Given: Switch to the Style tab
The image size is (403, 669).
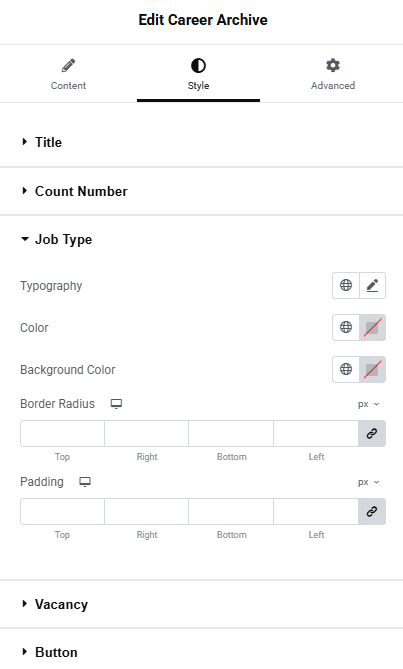Looking at the screenshot, I should coord(198,74).
